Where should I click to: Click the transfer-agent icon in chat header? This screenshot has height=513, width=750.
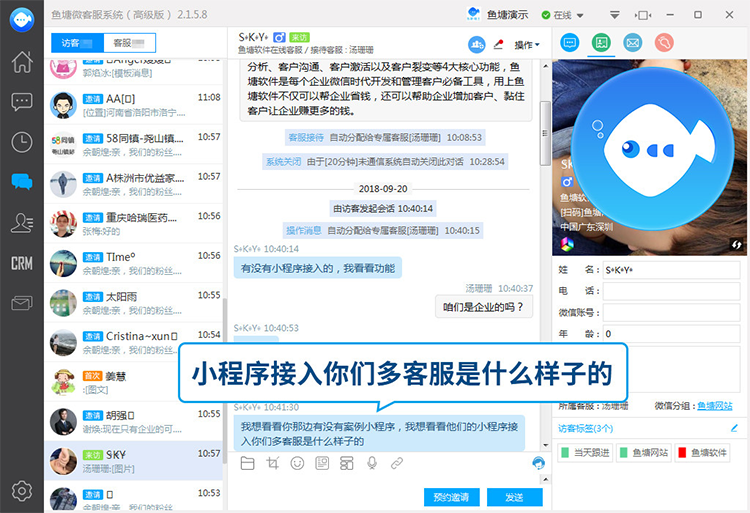(476, 45)
